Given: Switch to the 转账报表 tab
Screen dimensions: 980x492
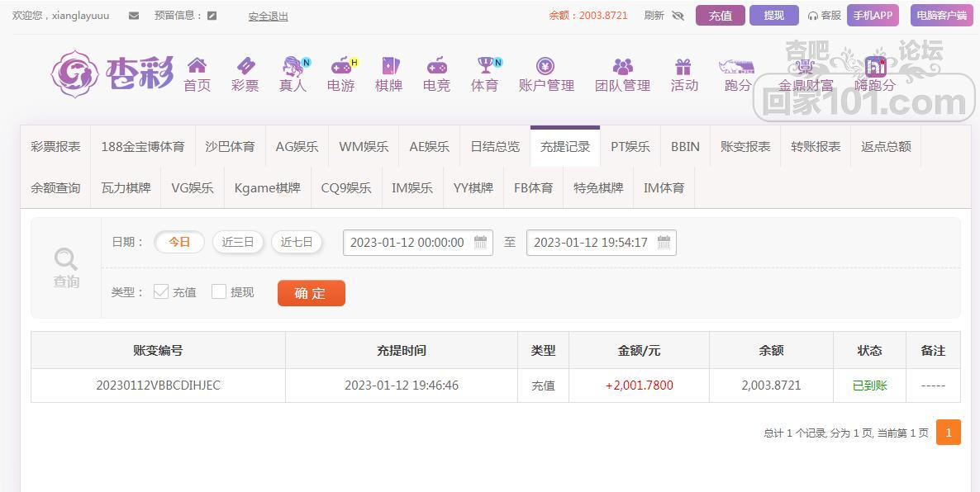Looking at the screenshot, I should point(816,147).
